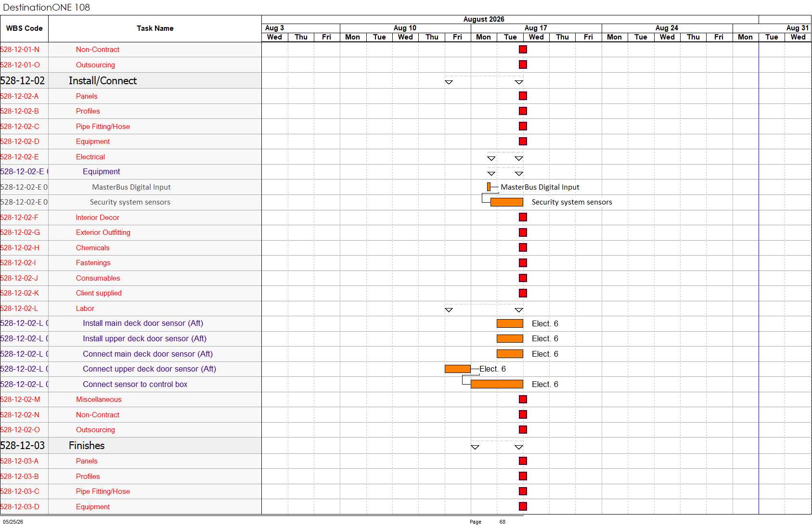Select the Install main deck door sensor (Aft) task
Viewport: 812px width, 528px height.
(143, 323)
